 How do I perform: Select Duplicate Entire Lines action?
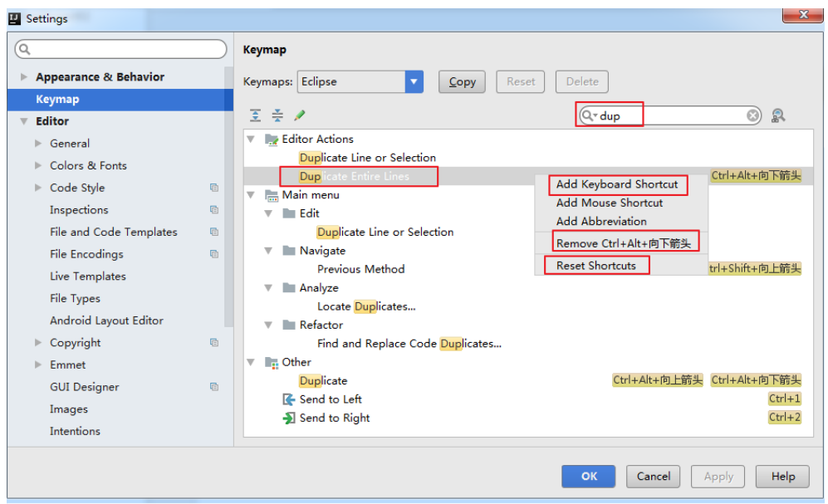click(x=355, y=177)
